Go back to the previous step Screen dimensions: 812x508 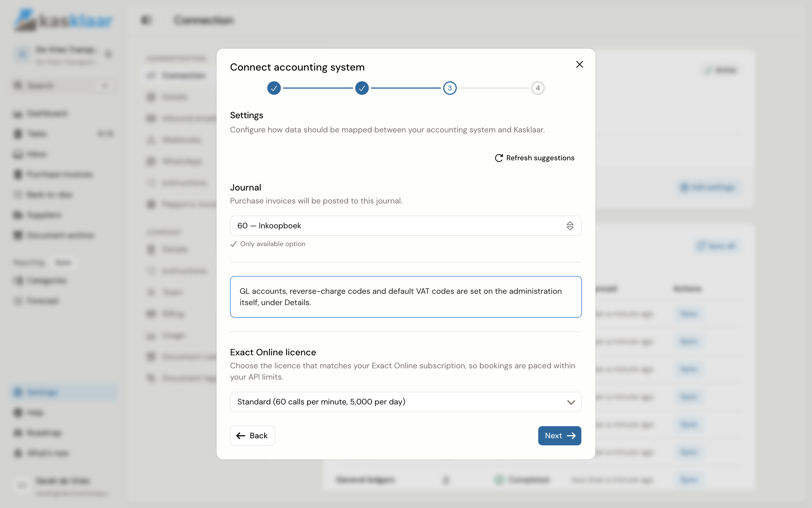(252, 436)
